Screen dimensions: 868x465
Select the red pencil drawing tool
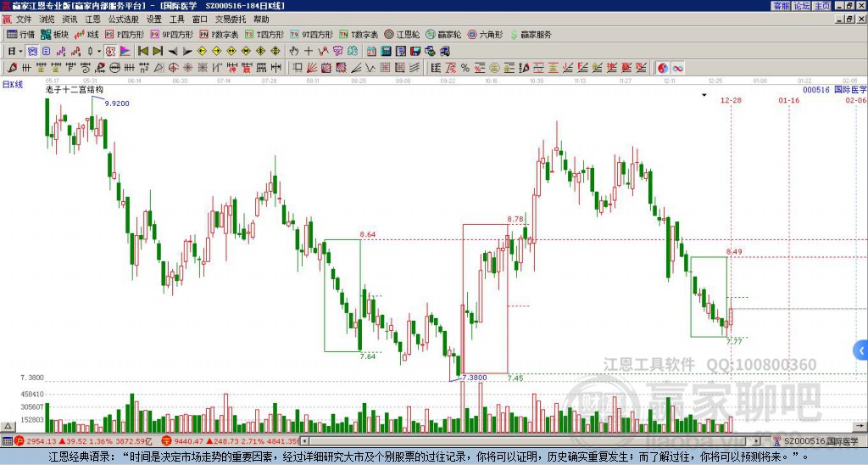12,68
